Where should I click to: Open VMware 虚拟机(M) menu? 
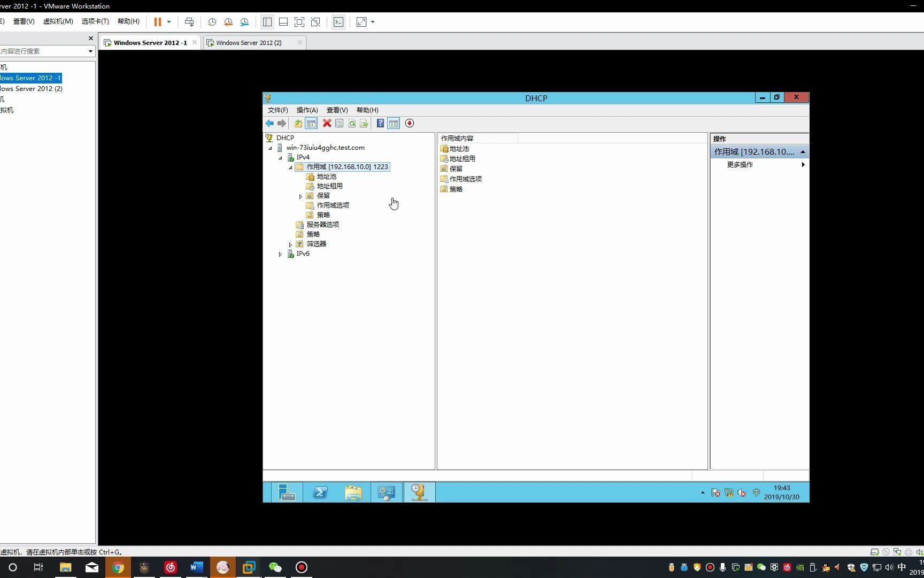tap(58, 21)
